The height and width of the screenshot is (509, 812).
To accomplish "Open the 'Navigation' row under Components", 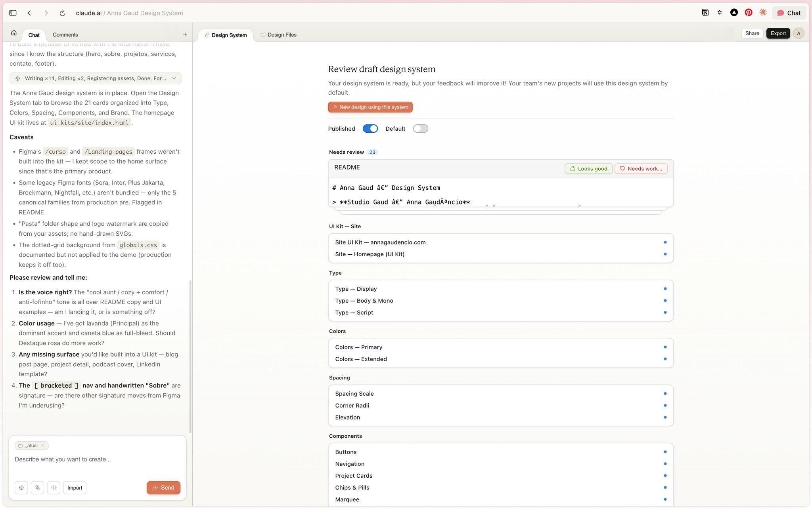I will [x=500, y=464].
